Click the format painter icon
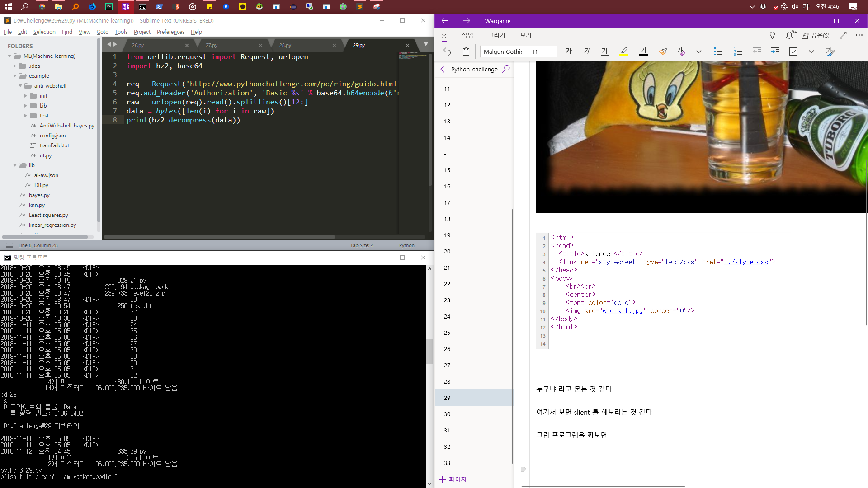The image size is (868, 488). coord(663,52)
